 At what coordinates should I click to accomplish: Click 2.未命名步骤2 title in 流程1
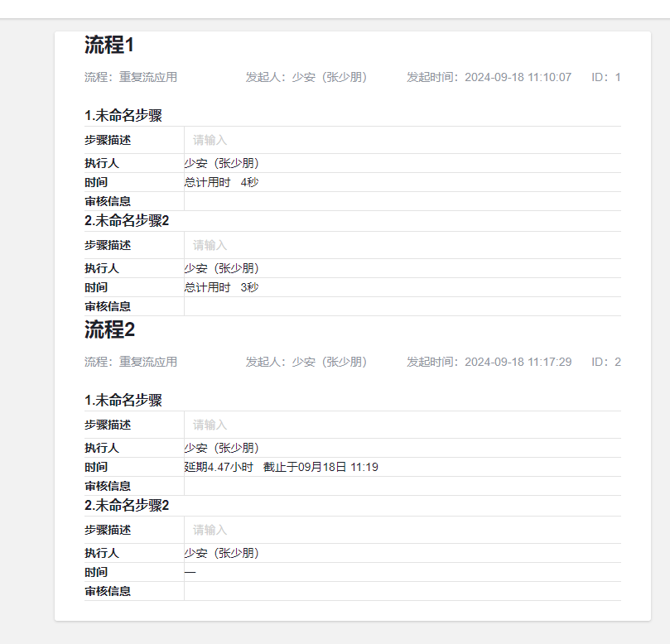pyautogui.click(x=127, y=221)
